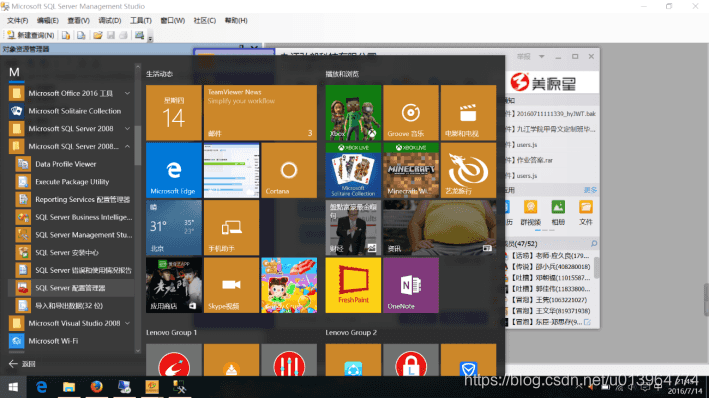This screenshot has width=709, height=399.
Task: Open the 社区(C) menu
Action: click(204, 20)
